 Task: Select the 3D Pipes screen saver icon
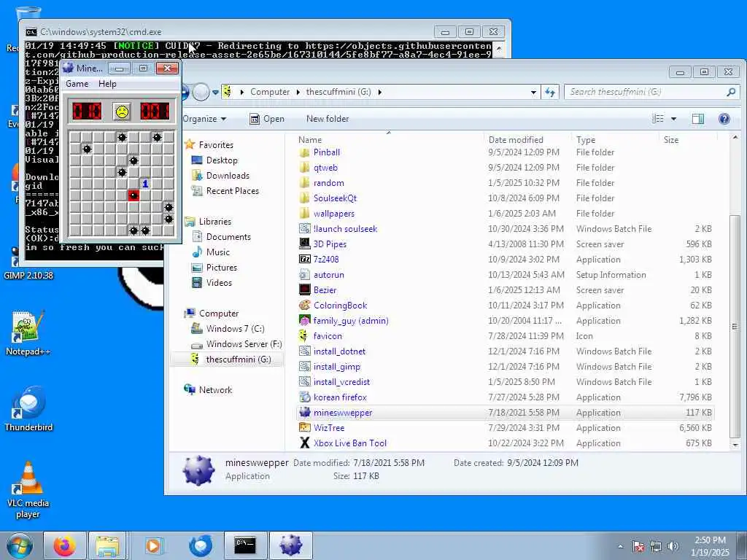(304, 244)
